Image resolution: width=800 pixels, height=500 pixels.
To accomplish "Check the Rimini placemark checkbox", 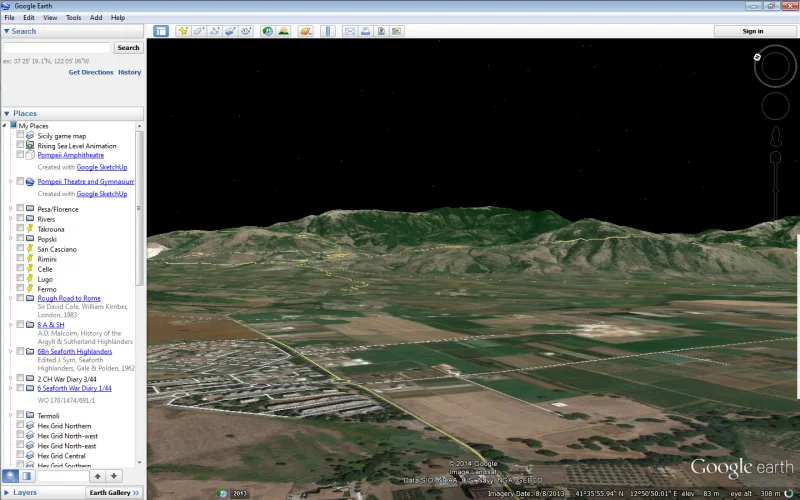I will click(20, 259).
